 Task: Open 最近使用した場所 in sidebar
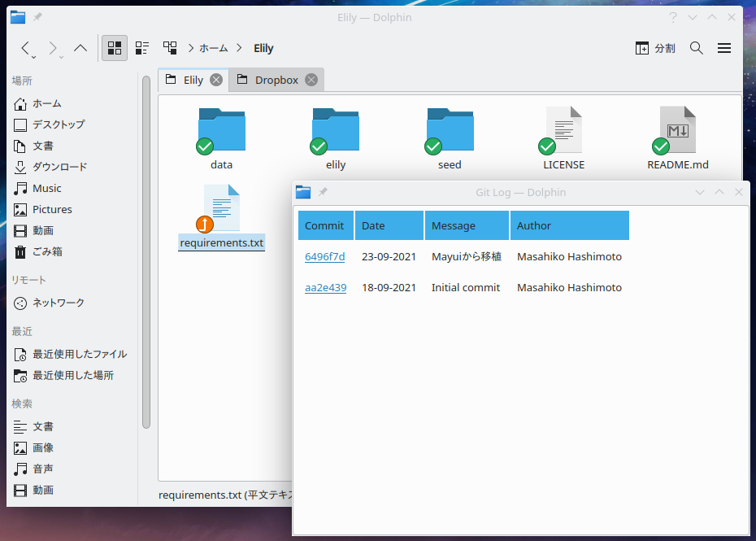(x=72, y=376)
